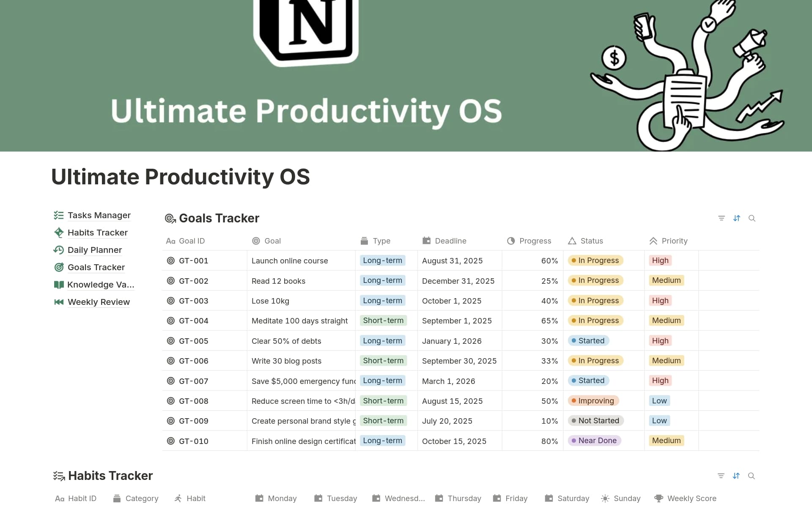The width and height of the screenshot is (812, 507).
Task: Click the target icon next to Goals Tracker sidebar link
Action: click(x=59, y=267)
